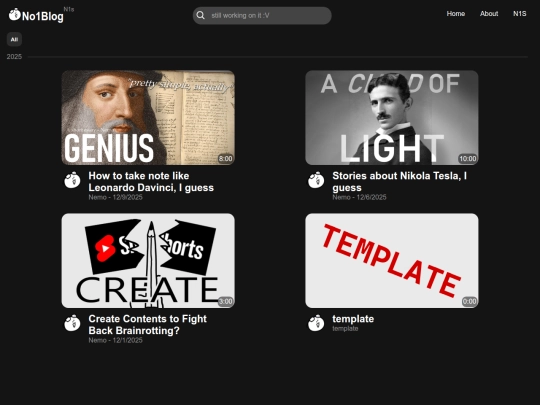Click 'Nemo - 12/1/2025' byline
540x405 pixels.
tap(115, 340)
